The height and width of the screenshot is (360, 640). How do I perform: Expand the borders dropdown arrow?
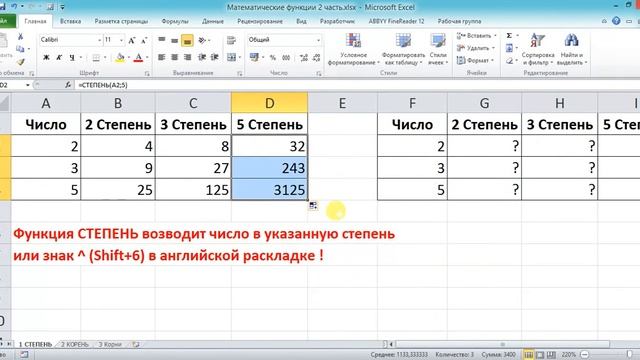105,58
